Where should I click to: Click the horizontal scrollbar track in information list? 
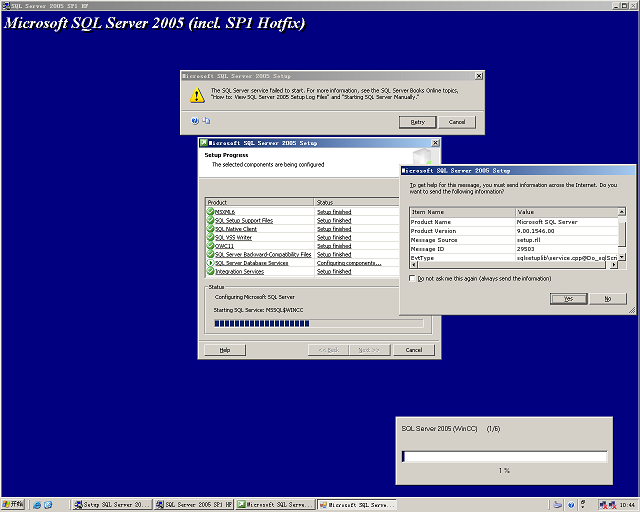[513, 265]
